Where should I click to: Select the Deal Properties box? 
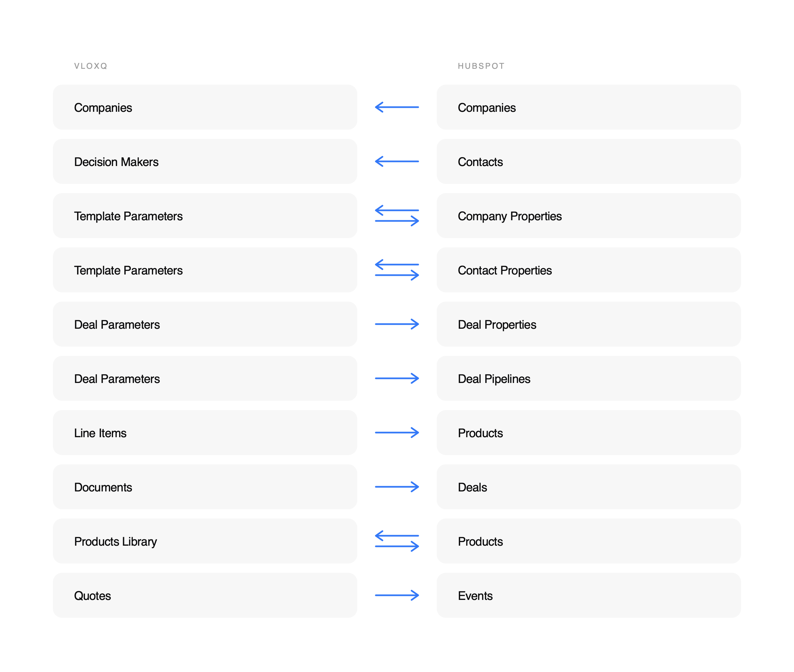[x=589, y=324]
